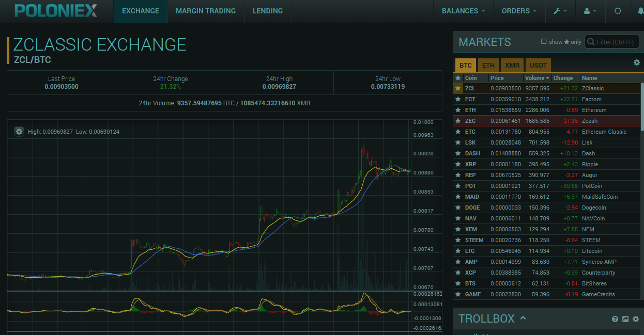Open the Ethereum Classic market name
The width and height of the screenshot is (644, 335).
point(604,132)
